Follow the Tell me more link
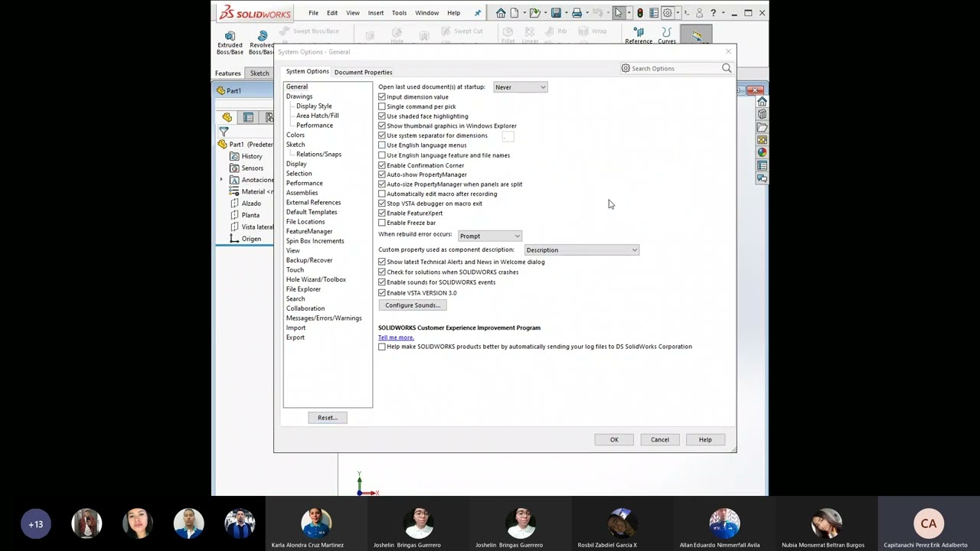 tap(396, 337)
